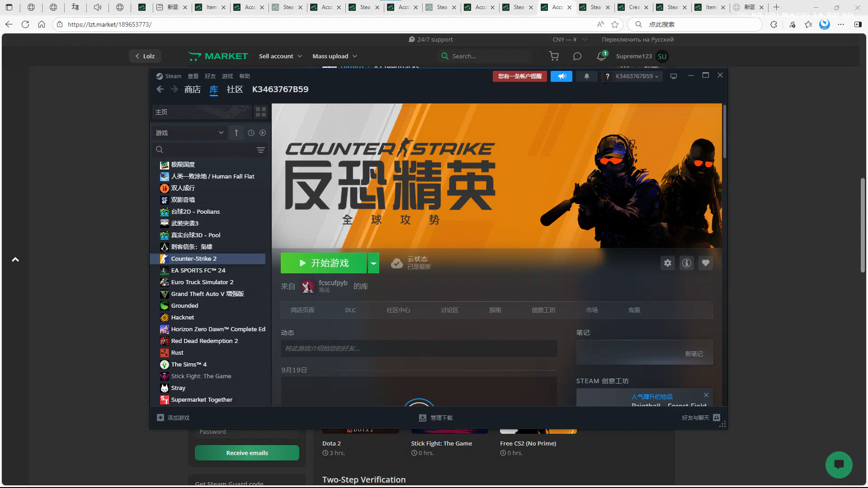Click 添加游戏 add a game
Screen dimensions: 868x488
pos(173,418)
